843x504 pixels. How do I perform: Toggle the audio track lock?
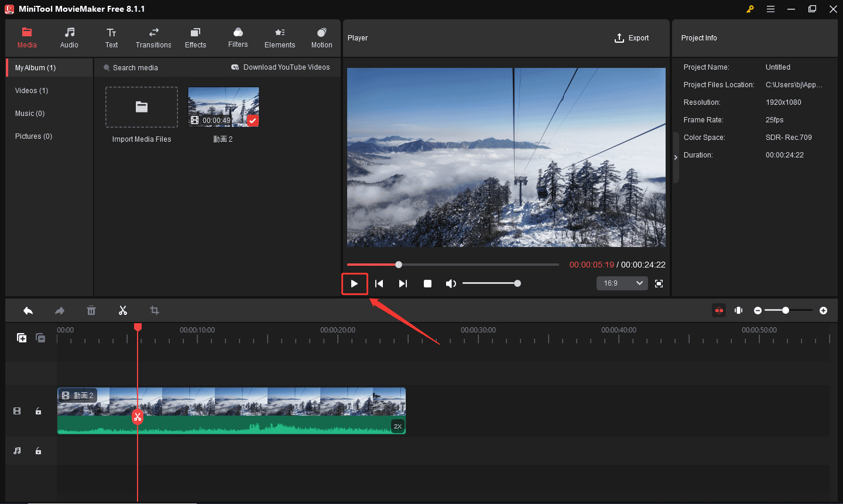[x=38, y=451]
